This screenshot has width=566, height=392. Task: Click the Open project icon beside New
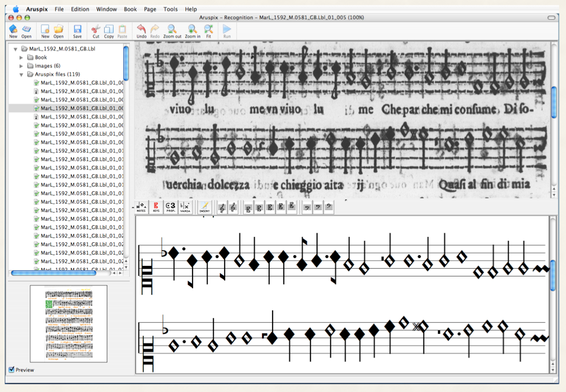[x=26, y=31]
